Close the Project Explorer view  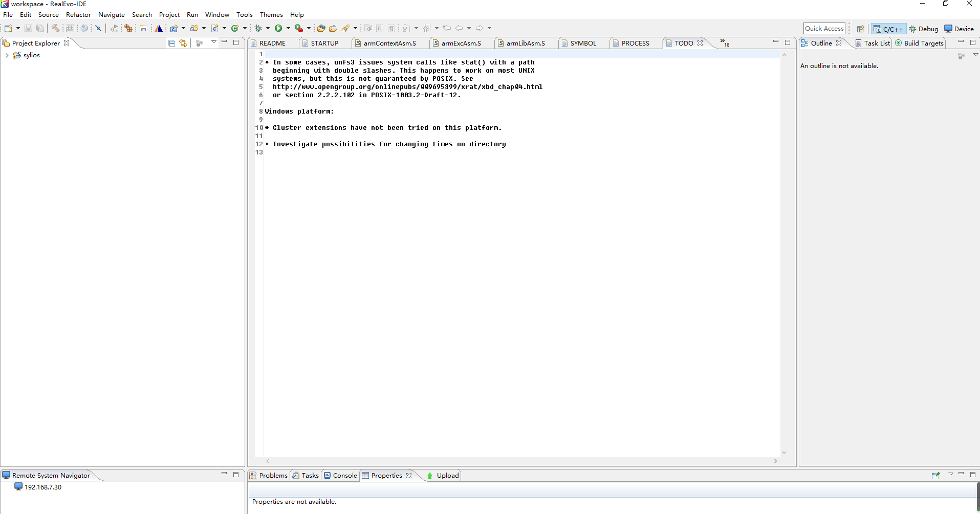pyautogui.click(x=67, y=43)
